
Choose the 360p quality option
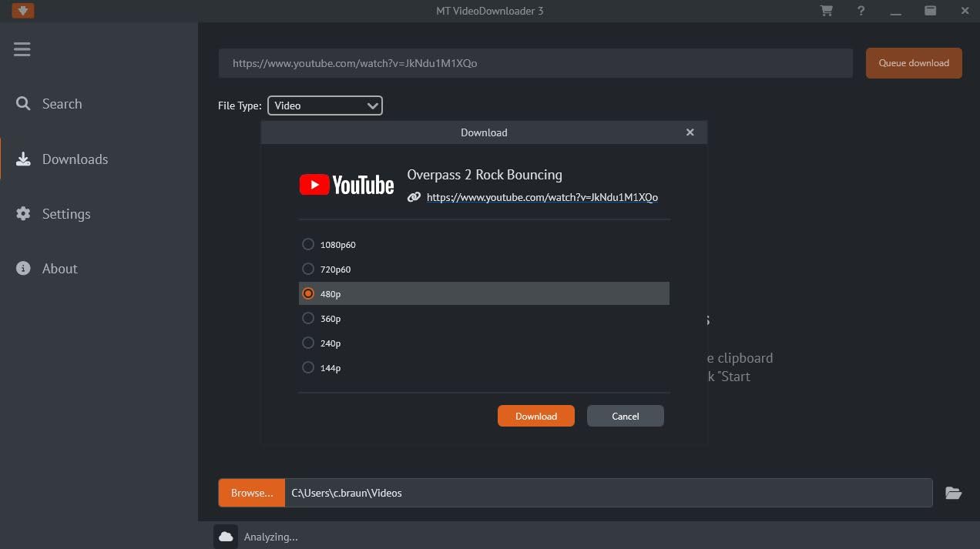484,318
